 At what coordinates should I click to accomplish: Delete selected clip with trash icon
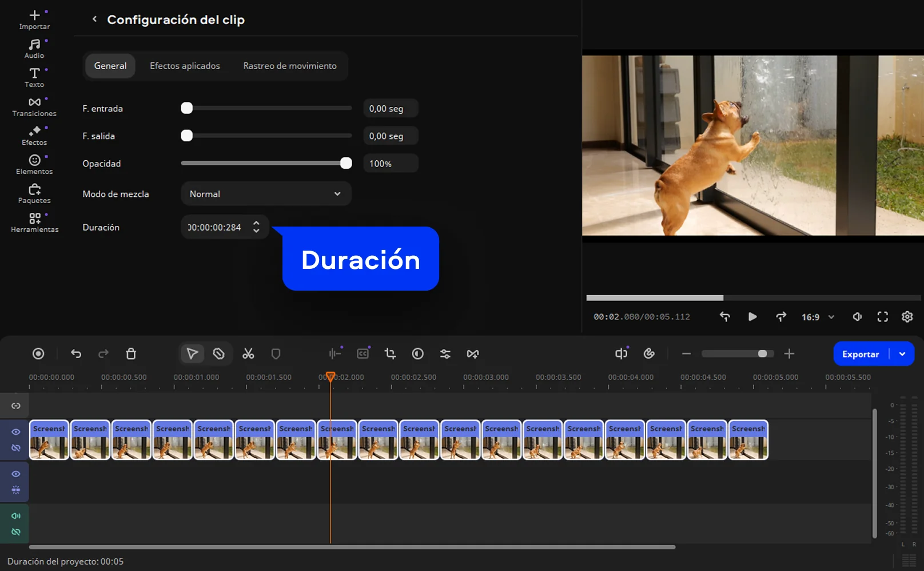pos(131,354)
